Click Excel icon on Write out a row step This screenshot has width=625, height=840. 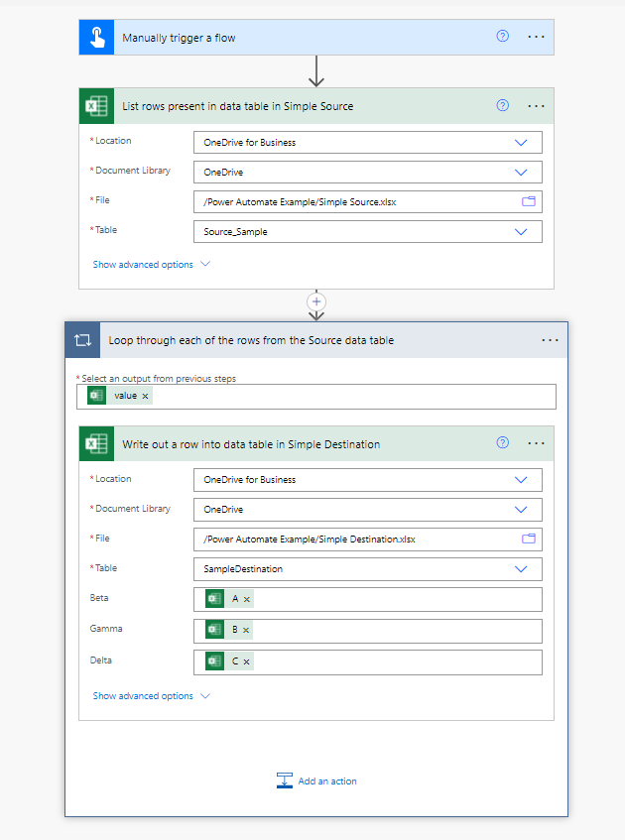[96, 443]
